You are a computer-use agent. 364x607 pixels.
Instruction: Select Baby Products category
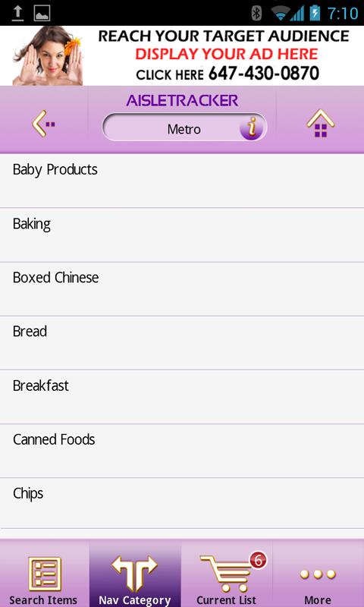coord(182,181)
